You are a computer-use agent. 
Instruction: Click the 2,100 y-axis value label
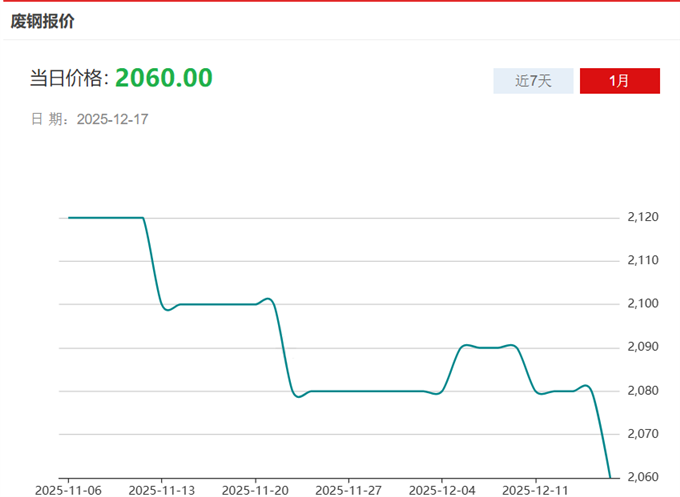[x=643, y=304]
